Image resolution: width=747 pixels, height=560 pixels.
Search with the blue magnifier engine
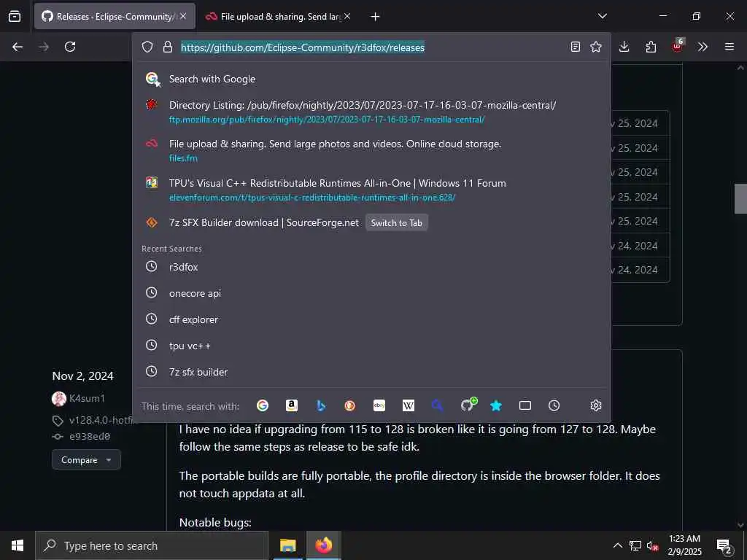(438, 405)
